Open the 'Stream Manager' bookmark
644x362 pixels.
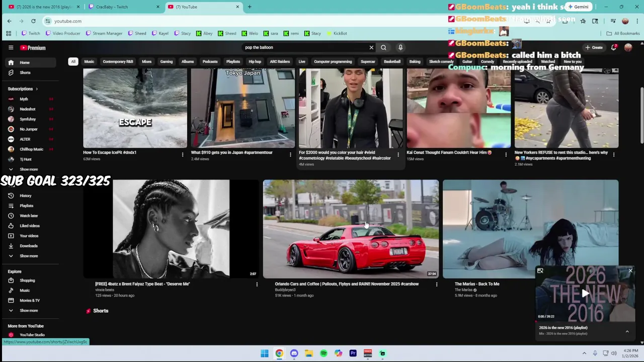coord(104,34)
